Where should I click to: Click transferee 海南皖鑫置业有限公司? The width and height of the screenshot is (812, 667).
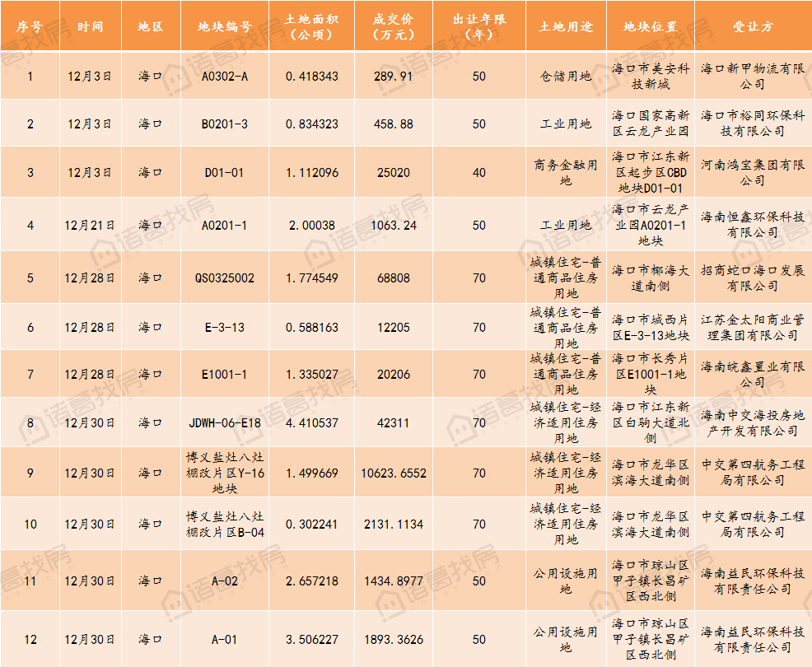coord(753,374)
